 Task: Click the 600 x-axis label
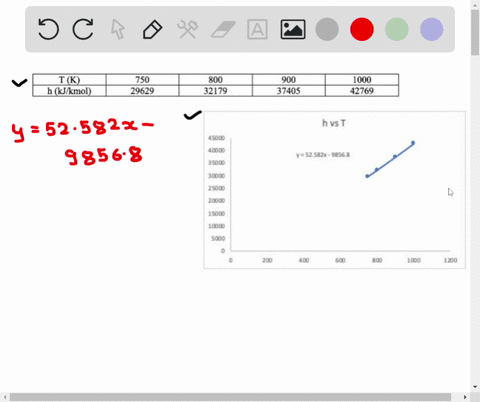(x=340, y=260)
